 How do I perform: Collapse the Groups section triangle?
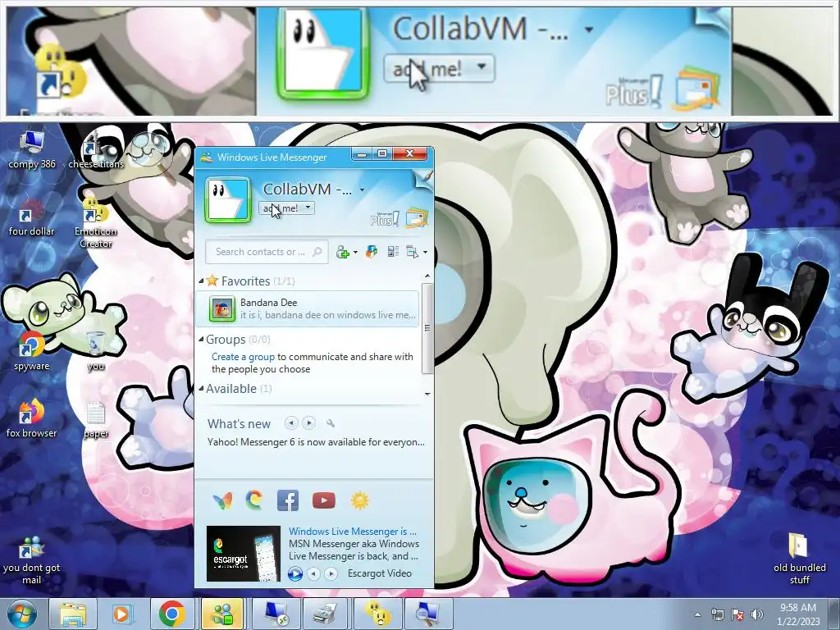click(202, 339)
